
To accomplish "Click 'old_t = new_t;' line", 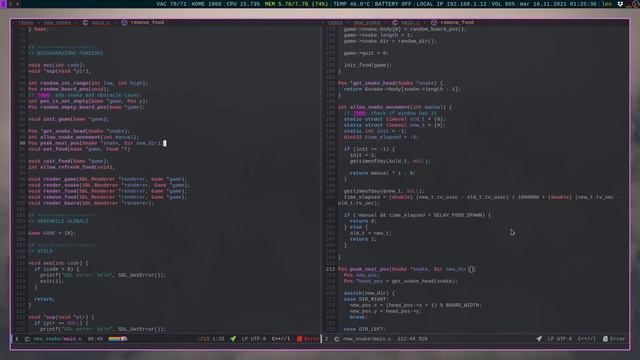I will tap(371, 233).
